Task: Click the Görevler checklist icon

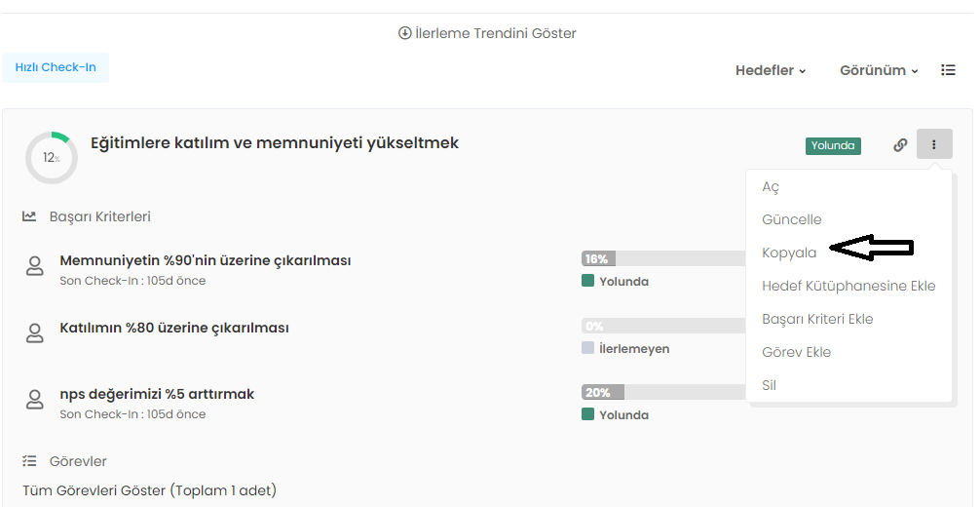Action: [x=30, y=461]
